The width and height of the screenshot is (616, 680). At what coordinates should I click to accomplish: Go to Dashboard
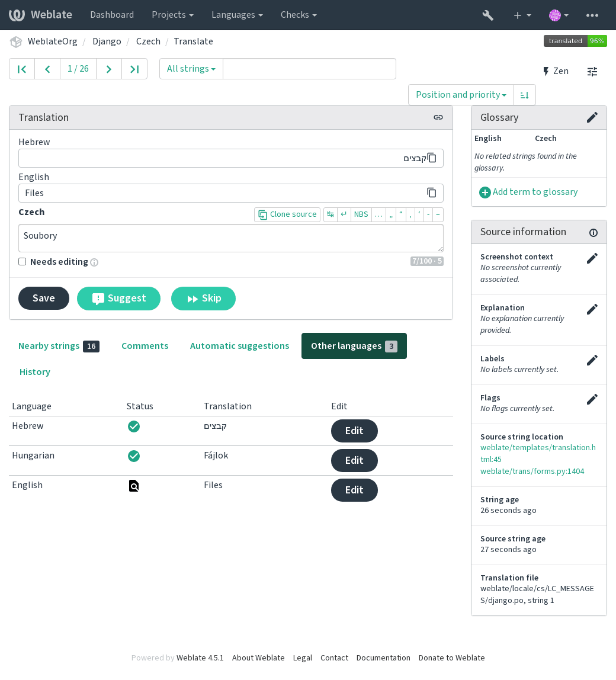coord(112,15)
